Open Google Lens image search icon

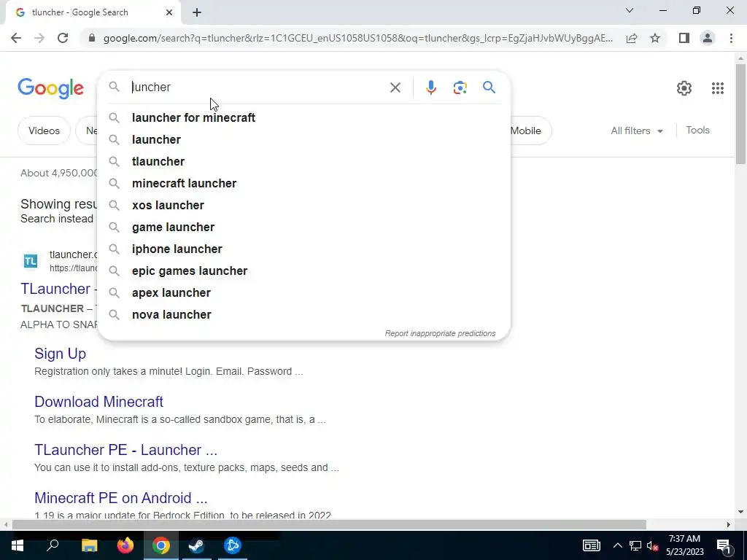pos(460,87)
